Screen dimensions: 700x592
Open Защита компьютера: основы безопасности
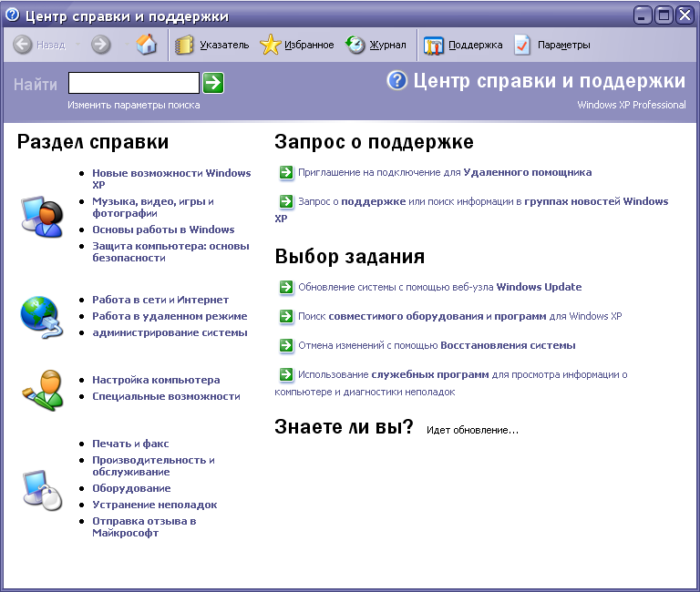(170, 252)
